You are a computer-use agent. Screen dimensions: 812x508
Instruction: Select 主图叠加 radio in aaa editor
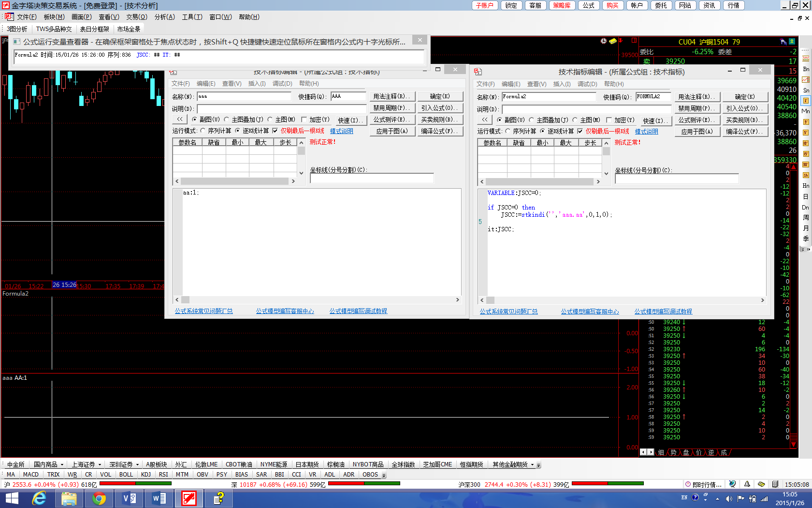point(227,120)
